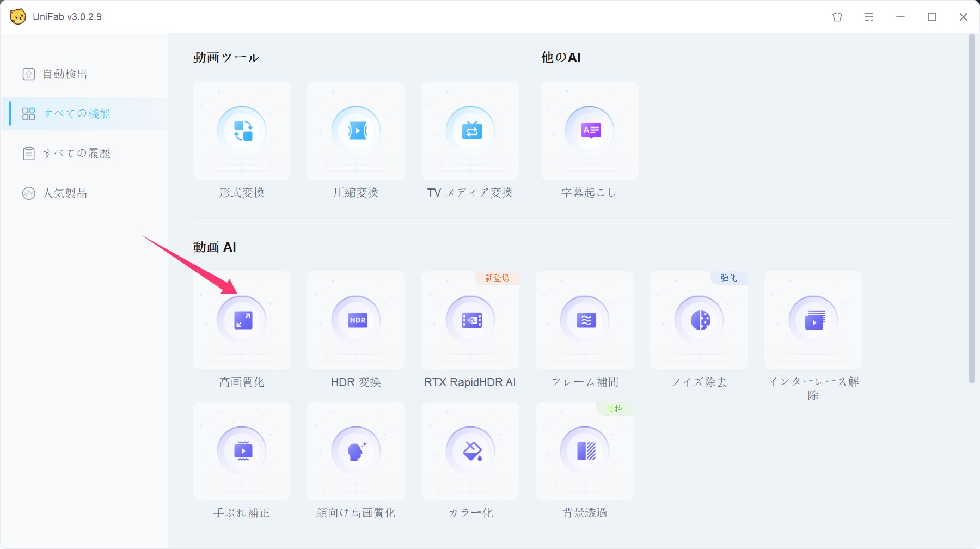Screen dimensions: 980x549
Task: Open the フレーム補間 frame interpolation tool
Action: (x=584, y=320)
